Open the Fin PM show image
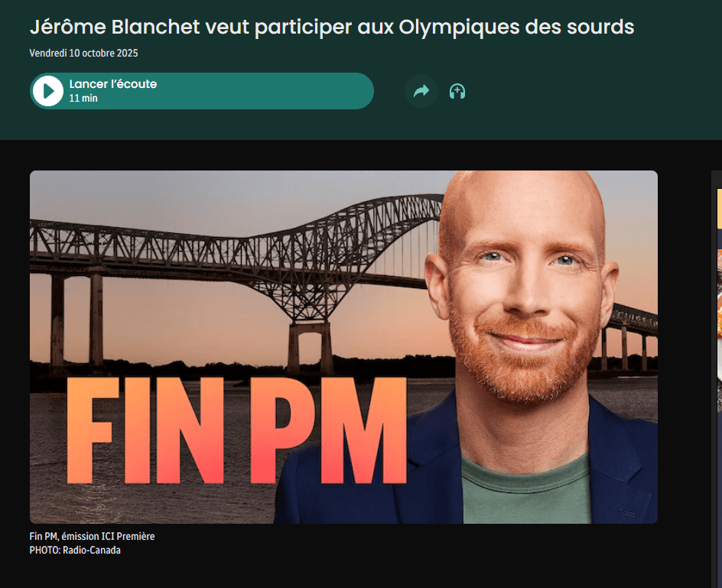The image size is (722, 588). (x=343, y=346)
